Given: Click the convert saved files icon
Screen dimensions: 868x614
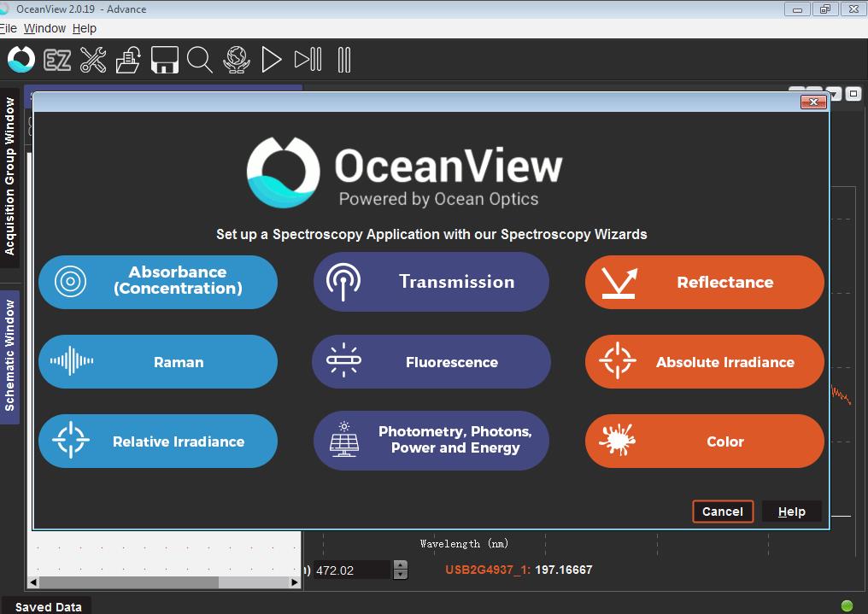Looking at the screenshot, I should pyautogui.click(x=127, y=60).
